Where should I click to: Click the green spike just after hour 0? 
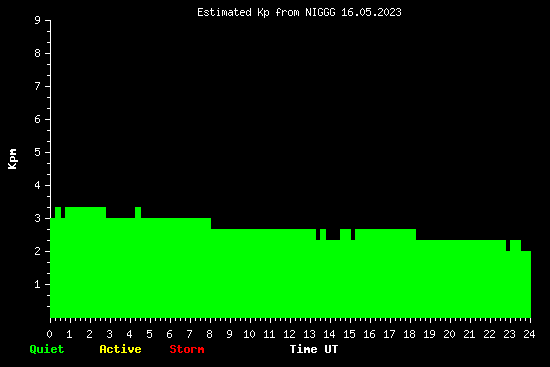58,213
